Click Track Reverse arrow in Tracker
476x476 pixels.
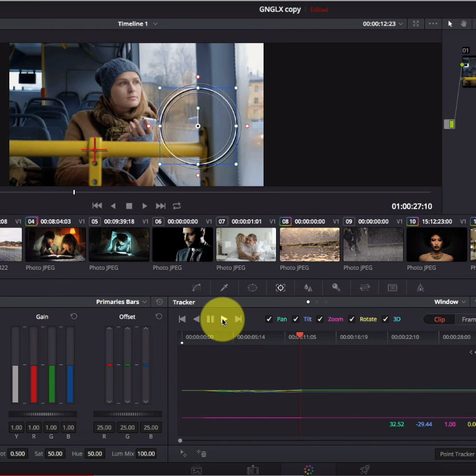pyautogui.click(x=196, y=319)
